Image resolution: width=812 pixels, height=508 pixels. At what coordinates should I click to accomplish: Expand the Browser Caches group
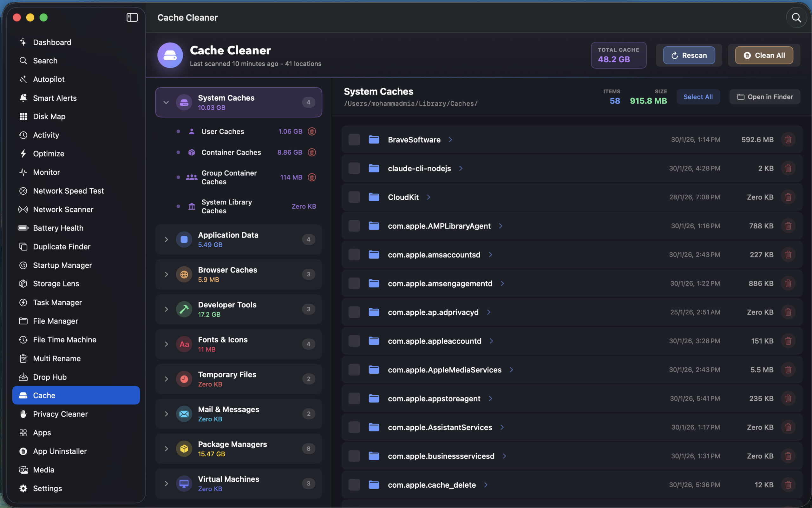pyautogui.click(x=166, y=274)
